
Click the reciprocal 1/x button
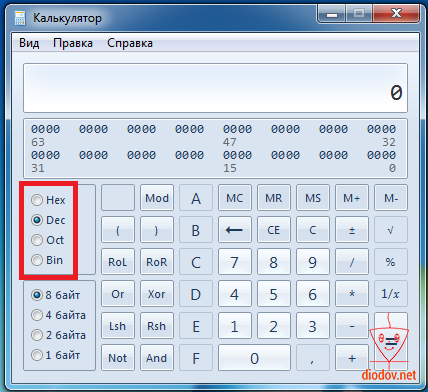pyautogui.click(x=391, y=294)
